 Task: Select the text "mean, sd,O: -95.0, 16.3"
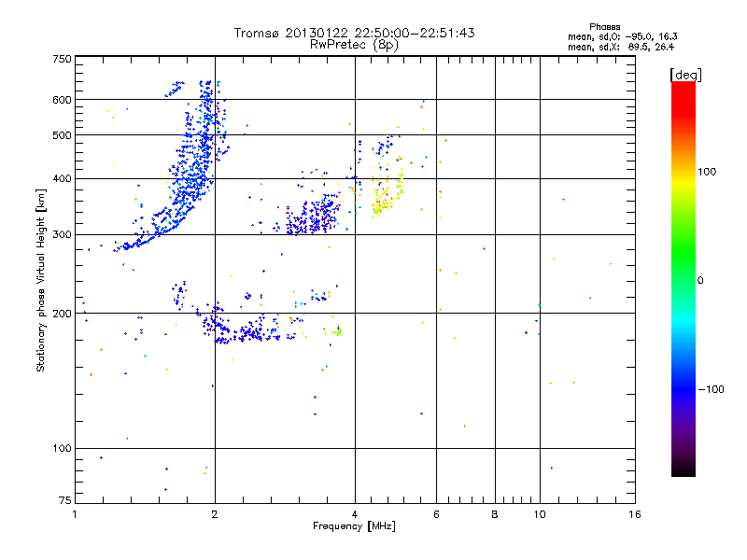coord(622,36)
